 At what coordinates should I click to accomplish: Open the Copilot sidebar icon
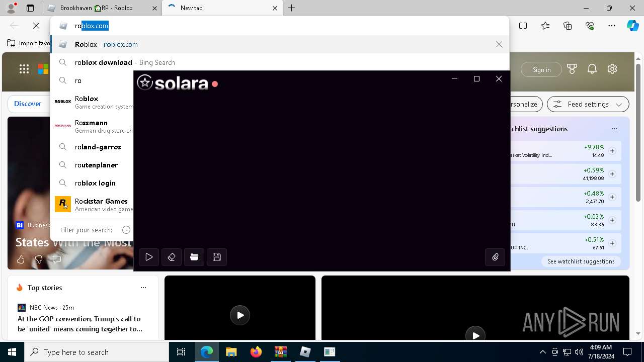pos(632,26)
